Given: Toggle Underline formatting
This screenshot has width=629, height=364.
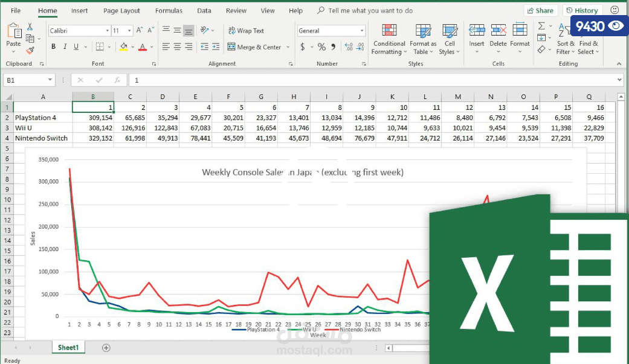Looking at the screenshot, I should pos(76,47).
